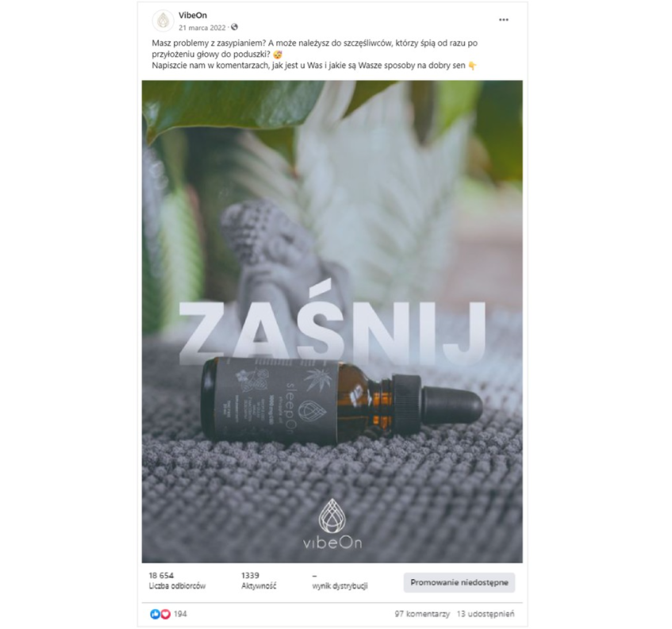Click the sleepOn bottle in photo
This screenshot has width=672, height=629.
pyautogui.click(x=342, y=401)
